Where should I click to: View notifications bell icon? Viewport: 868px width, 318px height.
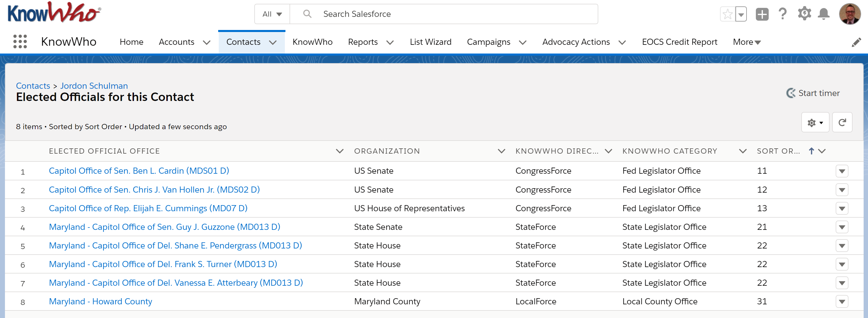[823, 14]
